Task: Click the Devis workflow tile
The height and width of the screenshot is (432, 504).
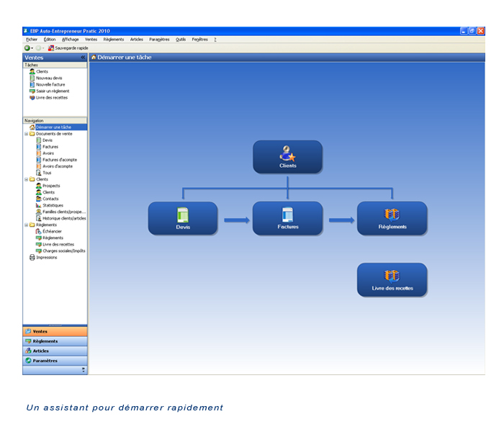Action: [183, 217]
